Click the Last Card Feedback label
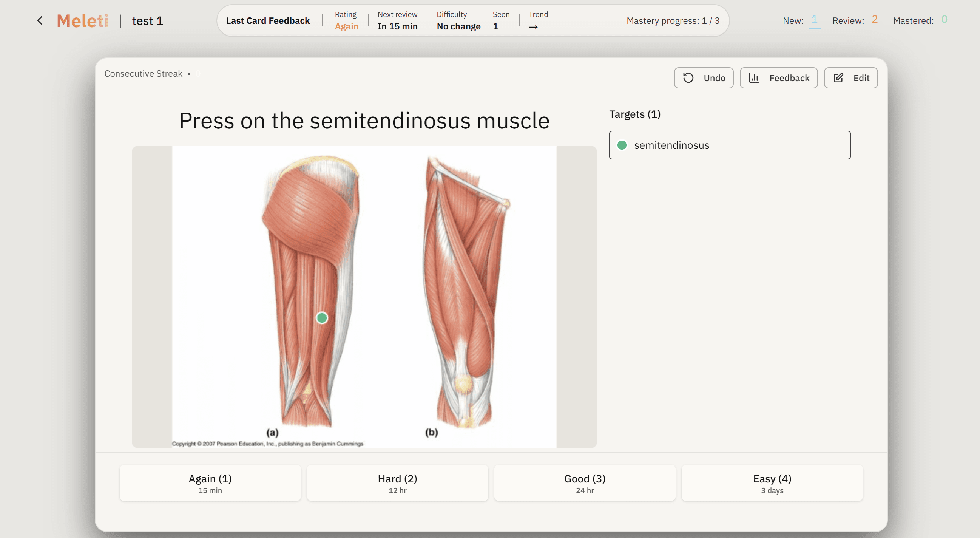Image resolution: width=980 pixels, height=538 pixels. coord(268,20)
